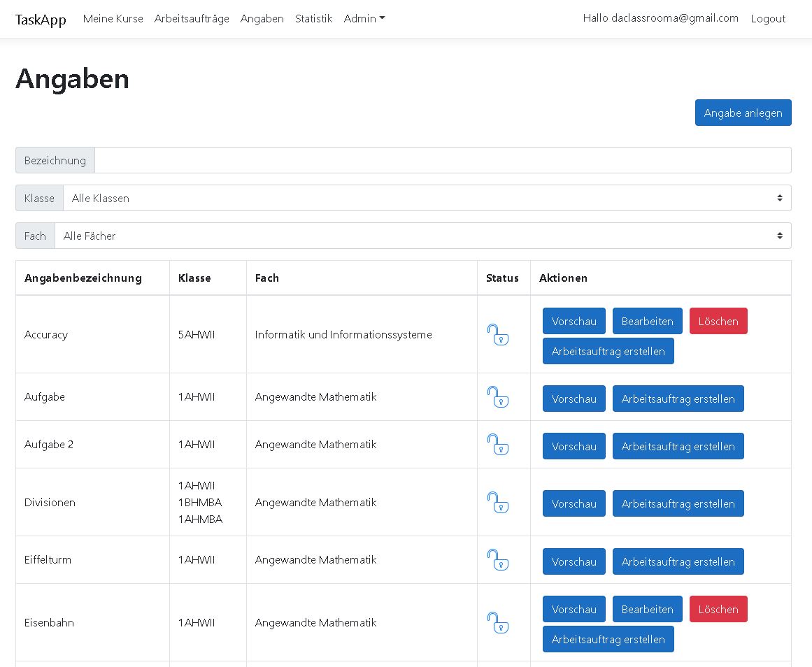Edit the Accuracy entry with Bearbeiten
This screenshot has width=812, height=667.
pos(648,321)
